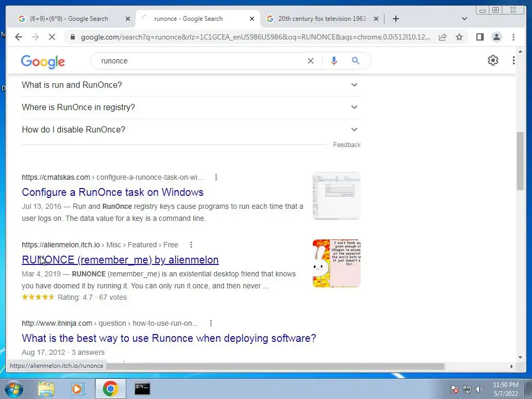Start voice search with the microphone
The image size is (532, 399).
point(334,61)
